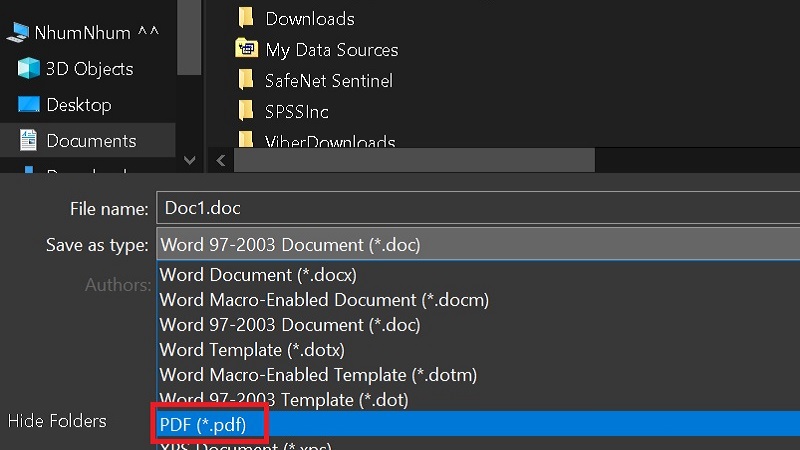Screen dimensions: 800x450
Task: Click the SPSSInc folder icon
Action: click(246, 111)
